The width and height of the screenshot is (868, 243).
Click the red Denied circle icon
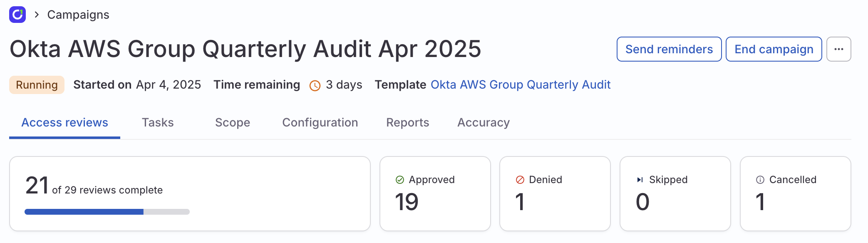tap(520, 180)
